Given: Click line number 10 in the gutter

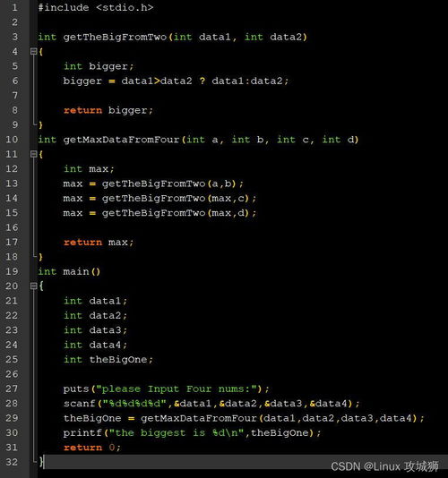Looking at the screenshot, I should tap(12, 140).
